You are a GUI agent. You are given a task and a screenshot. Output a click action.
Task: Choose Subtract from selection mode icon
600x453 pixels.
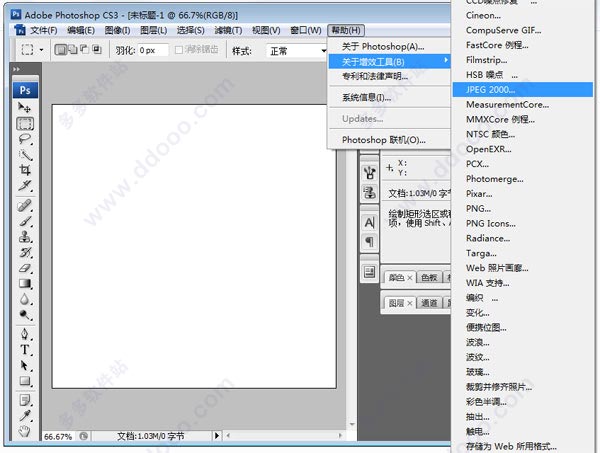85,49
